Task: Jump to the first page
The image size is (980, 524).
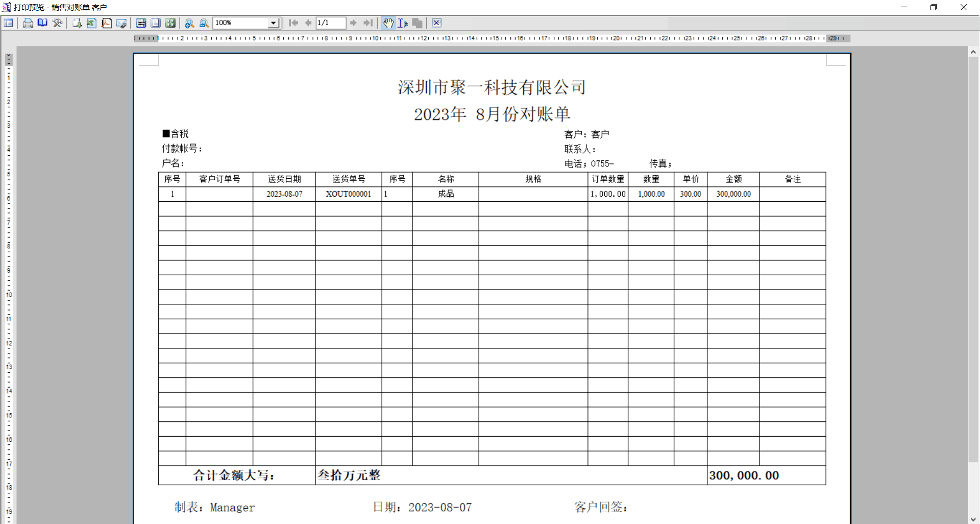Action: coord(293,23)
